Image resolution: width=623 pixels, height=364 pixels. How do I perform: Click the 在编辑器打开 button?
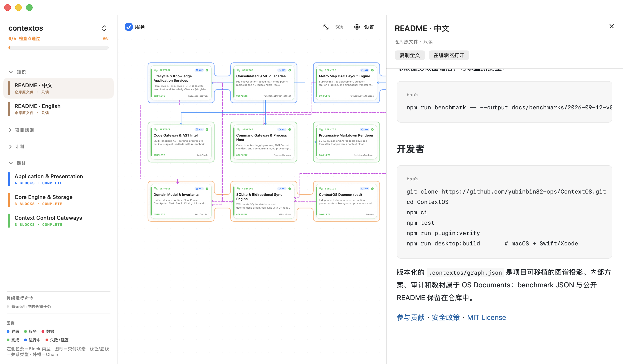coord(449,55)
